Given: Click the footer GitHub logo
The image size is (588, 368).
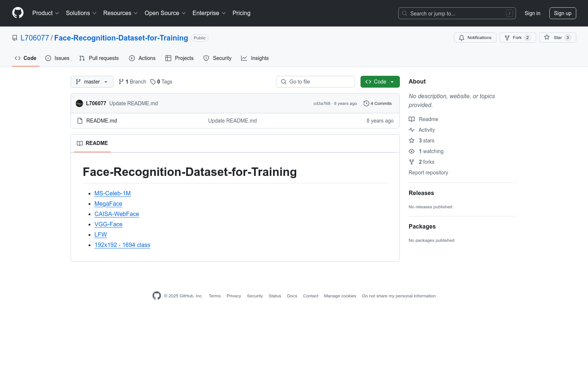Looking at the screenshot, I should click(157, 296).
